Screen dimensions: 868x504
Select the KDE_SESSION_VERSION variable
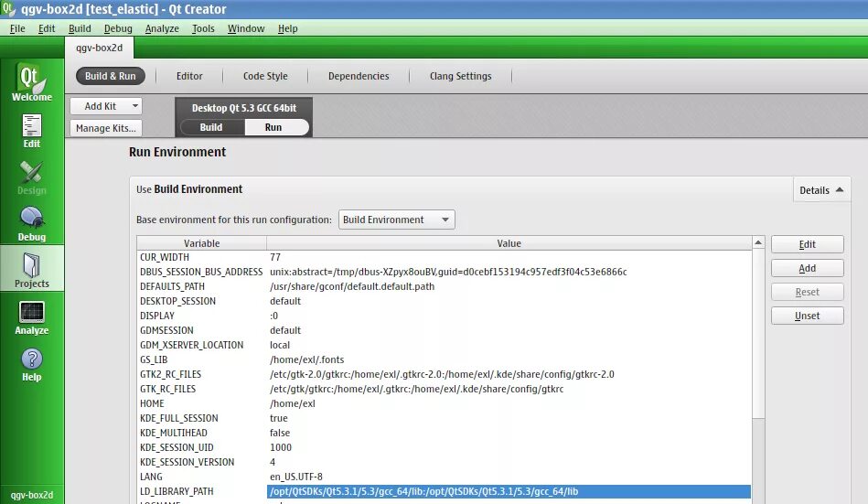(x=188, y=462)
